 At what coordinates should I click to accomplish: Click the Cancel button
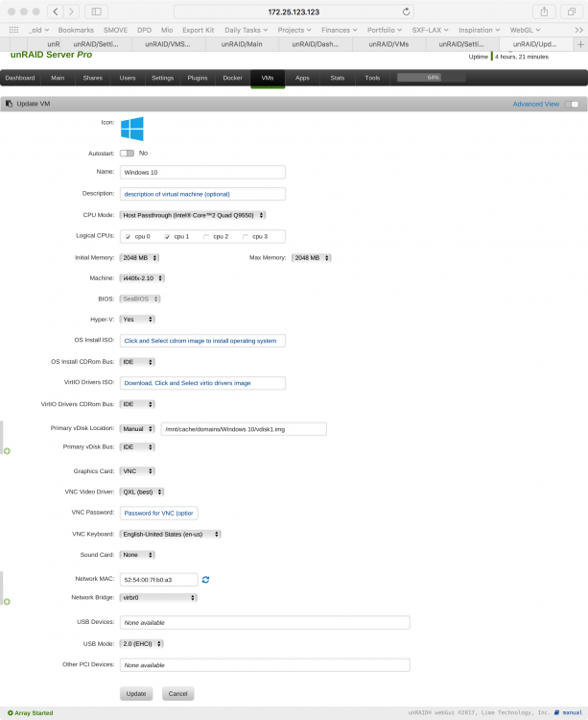click(178, 694)
